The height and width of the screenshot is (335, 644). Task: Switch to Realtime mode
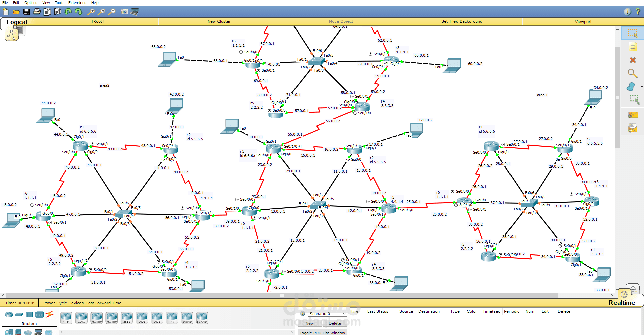click(622, 303)
